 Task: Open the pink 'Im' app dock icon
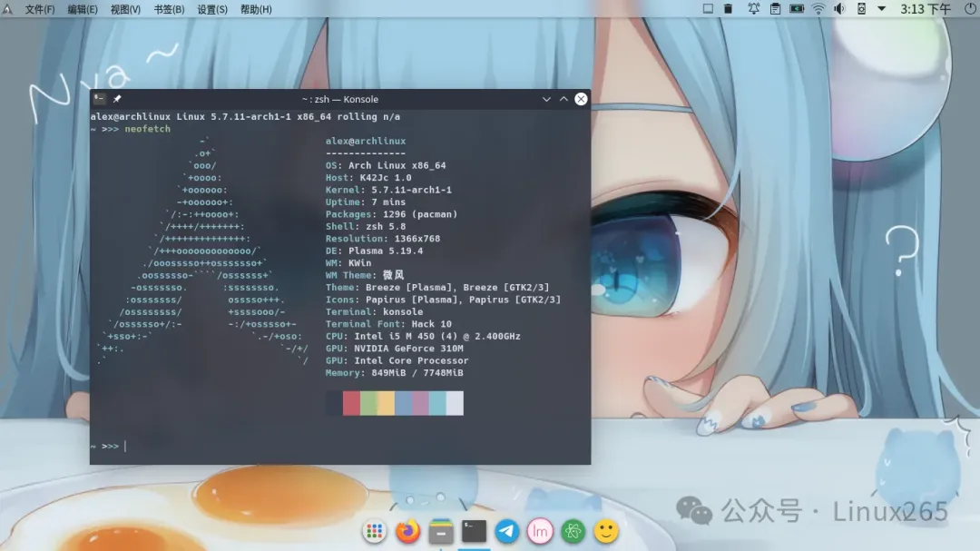pos(540,532)
